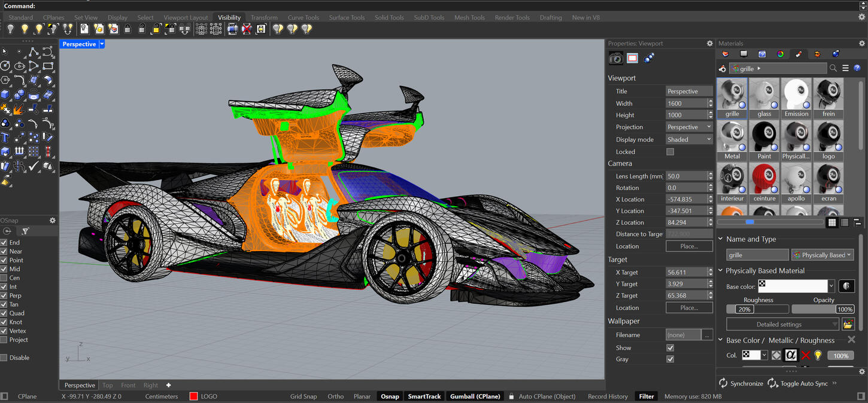
Task: Expand Detailed settings in the material editor
Action: click(x=781, y=323)
